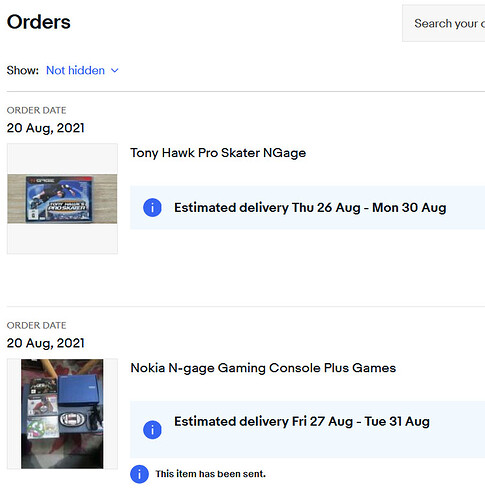Open the Not hidden filter dropdown
The height and width of the screenshot is (500, 485).
(82, 70)
